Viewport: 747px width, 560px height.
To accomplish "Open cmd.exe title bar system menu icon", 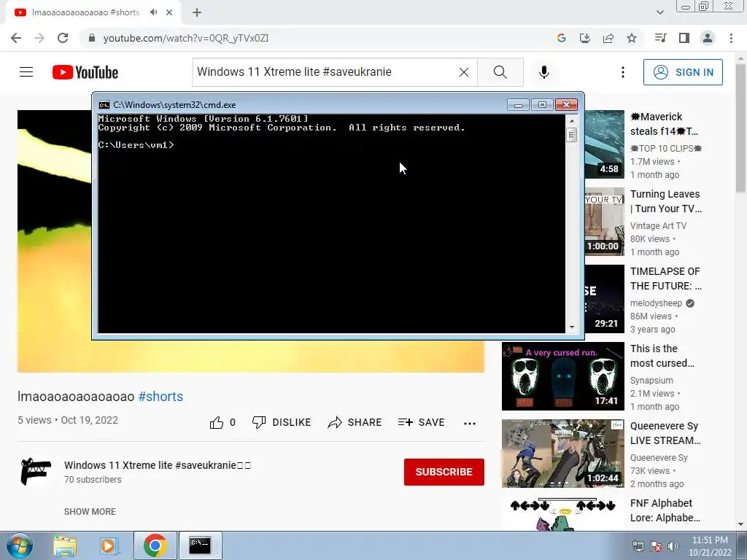I will (x=104, y=105).
